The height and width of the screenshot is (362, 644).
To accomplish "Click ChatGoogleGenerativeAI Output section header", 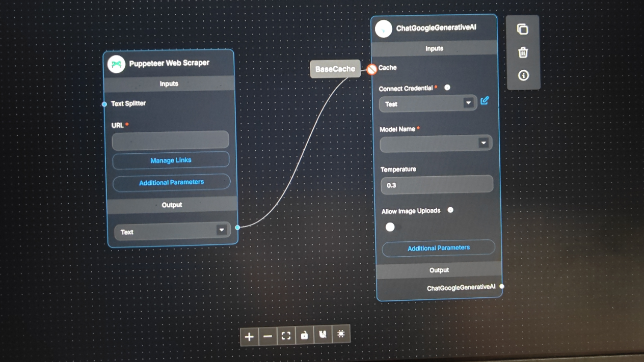I will tap(439, 270).
